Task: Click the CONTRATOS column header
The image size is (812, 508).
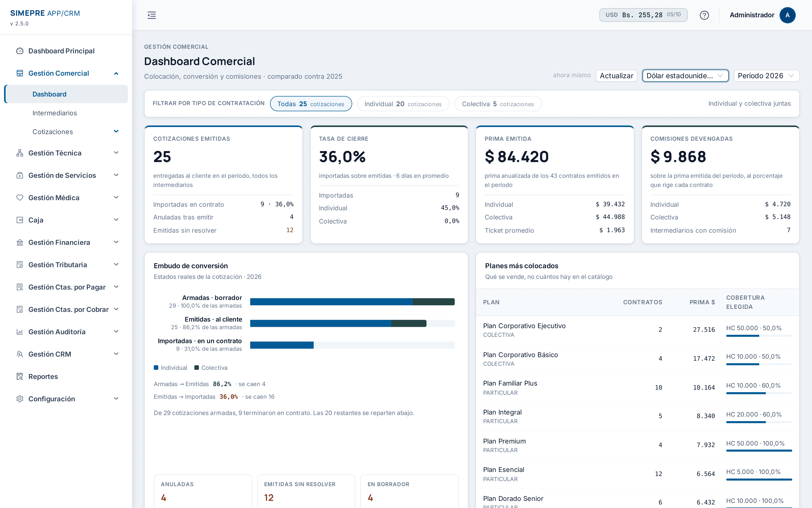Action: [x=642, y=302]
